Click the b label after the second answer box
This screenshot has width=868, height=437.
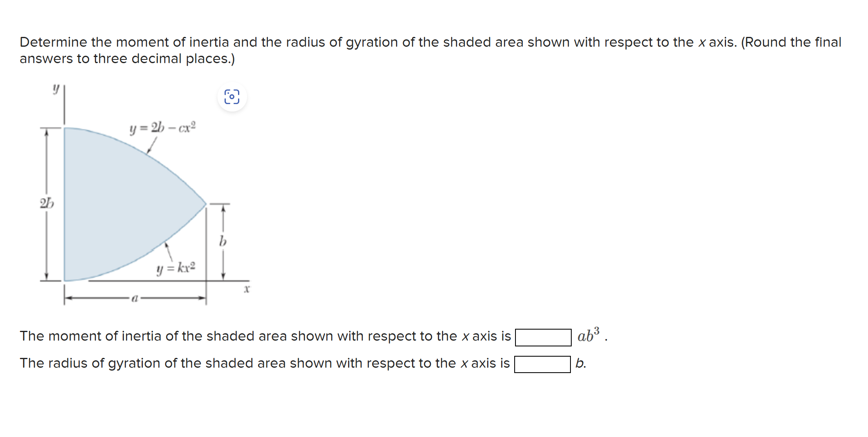[x=580, y=363]
